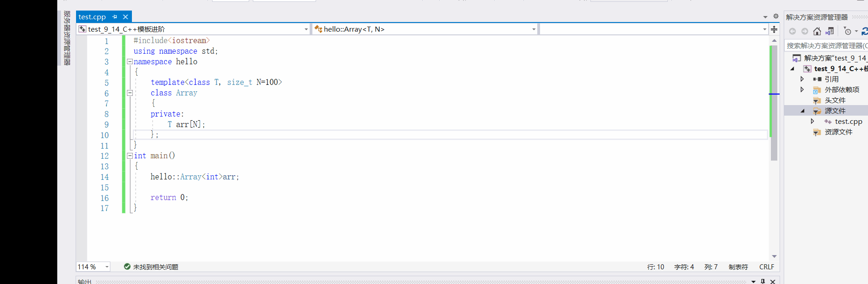
Task: Click Solution Explorer back navigation arrow
Action: (x=792, y=31)
